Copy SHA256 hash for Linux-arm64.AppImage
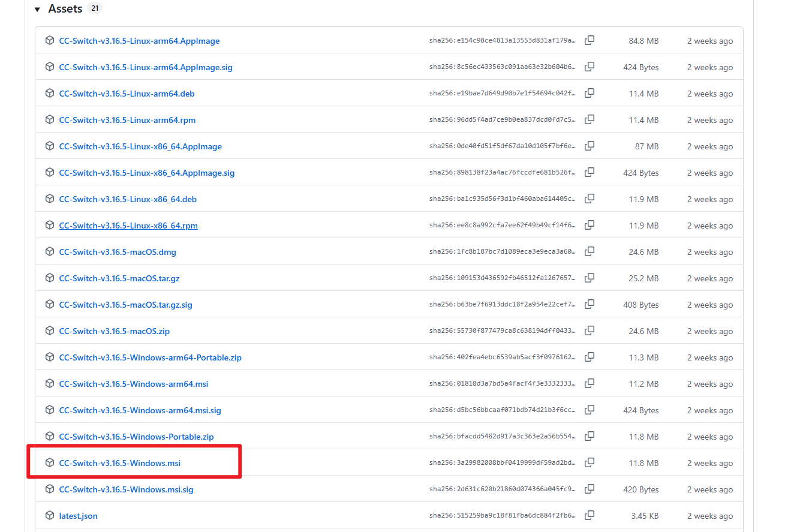The image size is (791, 532). (x=590, y=40)
